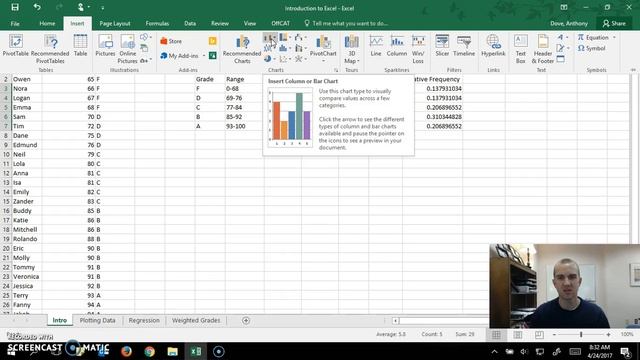Image resolution: width=640 pixels, height=360 pixels.
Task: Switch to the Page Layout tab
Action: [115, 24]
